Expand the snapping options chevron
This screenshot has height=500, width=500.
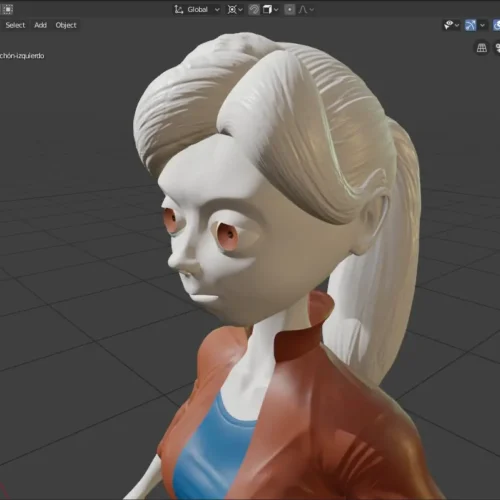point(276,9)
